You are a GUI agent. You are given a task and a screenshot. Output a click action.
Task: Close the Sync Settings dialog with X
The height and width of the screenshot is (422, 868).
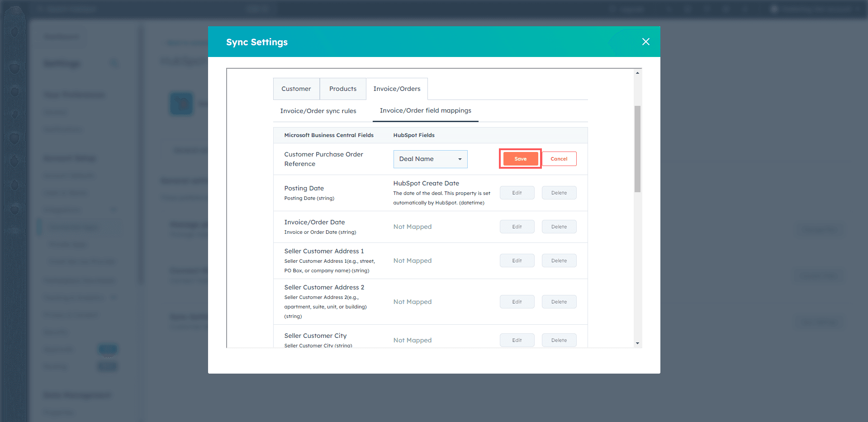(x=646, y=42)
